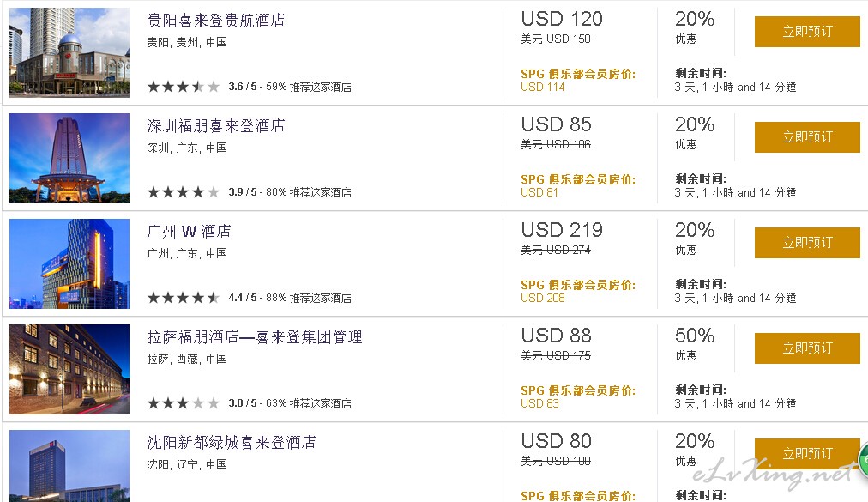Open the 贵阳喜来登贵航酒店 hotel title link

click(216, 21)
